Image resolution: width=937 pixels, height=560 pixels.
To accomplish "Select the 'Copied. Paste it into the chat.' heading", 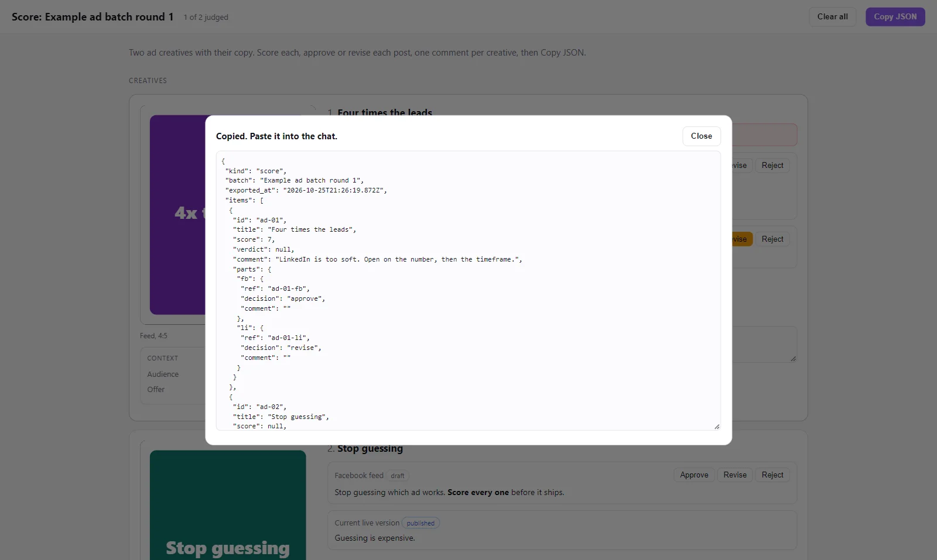I will 276,136.
